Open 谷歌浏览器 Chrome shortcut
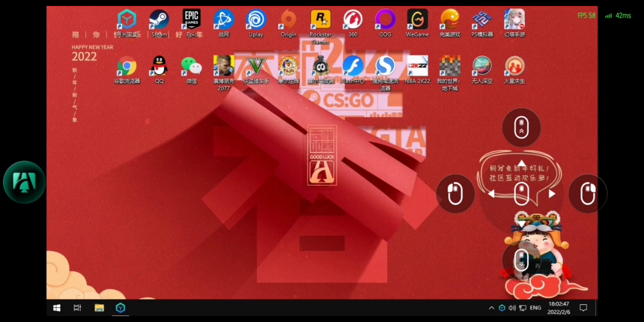Viewport: 644px width, 322px height. (x=127, y=70)
